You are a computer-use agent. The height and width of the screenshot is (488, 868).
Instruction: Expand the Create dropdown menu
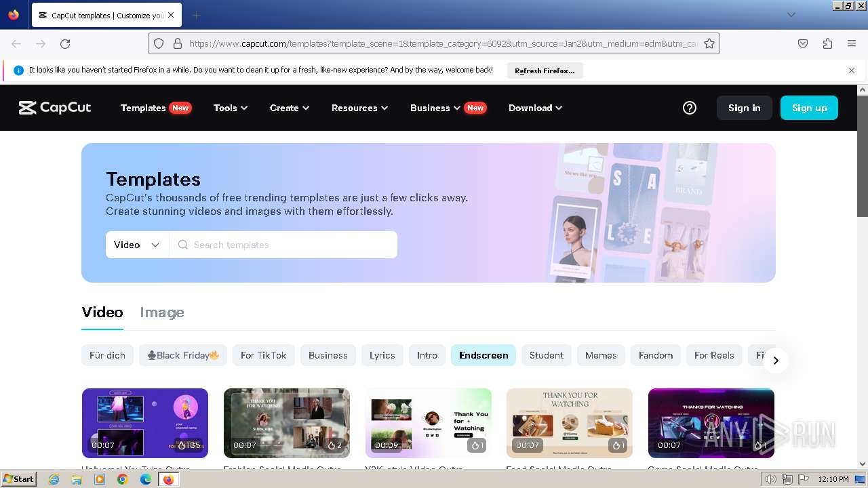pyautogui.click(x=290, y=108)
